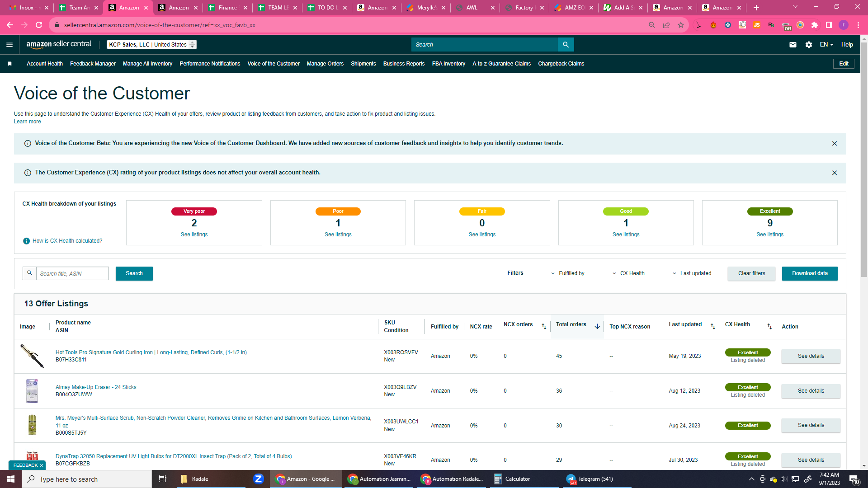Open Windows Start menu
This screenshot has height=488, width=868.
11,479
